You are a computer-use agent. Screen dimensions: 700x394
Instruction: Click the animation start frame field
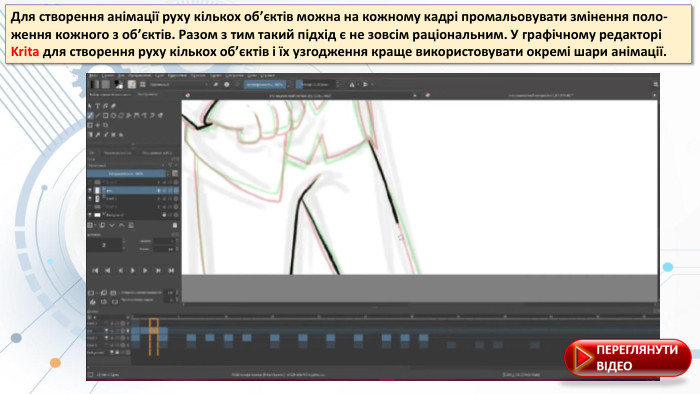(164, 241)
